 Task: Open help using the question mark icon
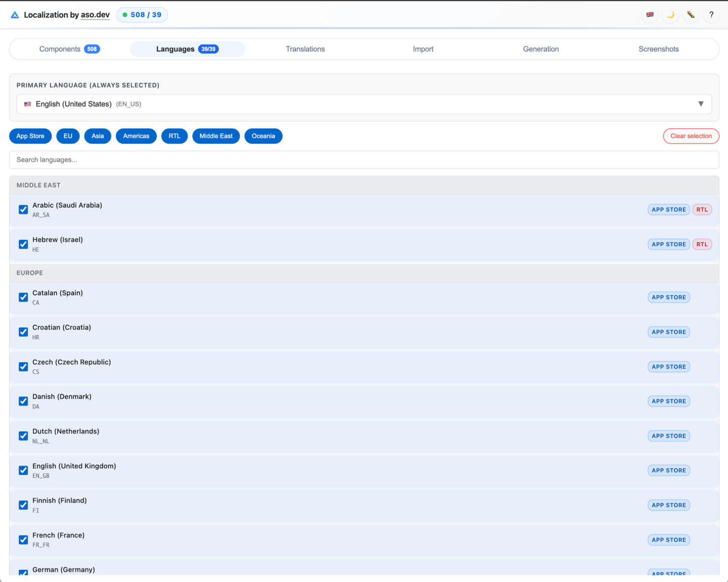tap(711, 15)
